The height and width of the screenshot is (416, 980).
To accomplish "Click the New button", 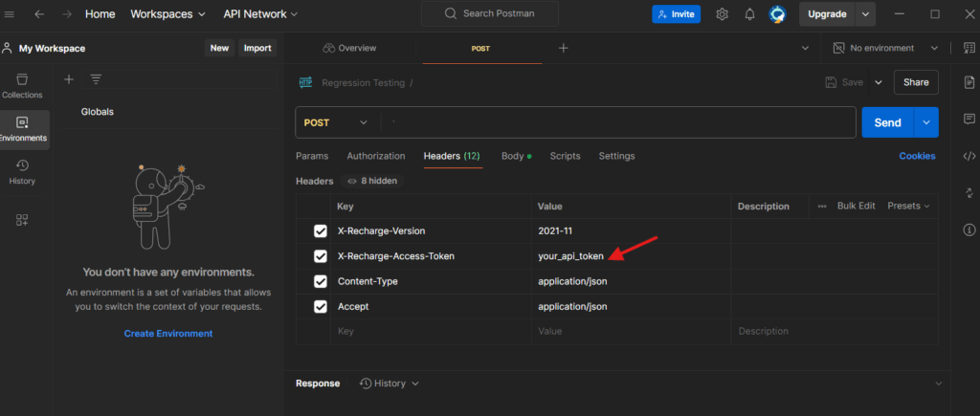I will click(x=219, y=48).
